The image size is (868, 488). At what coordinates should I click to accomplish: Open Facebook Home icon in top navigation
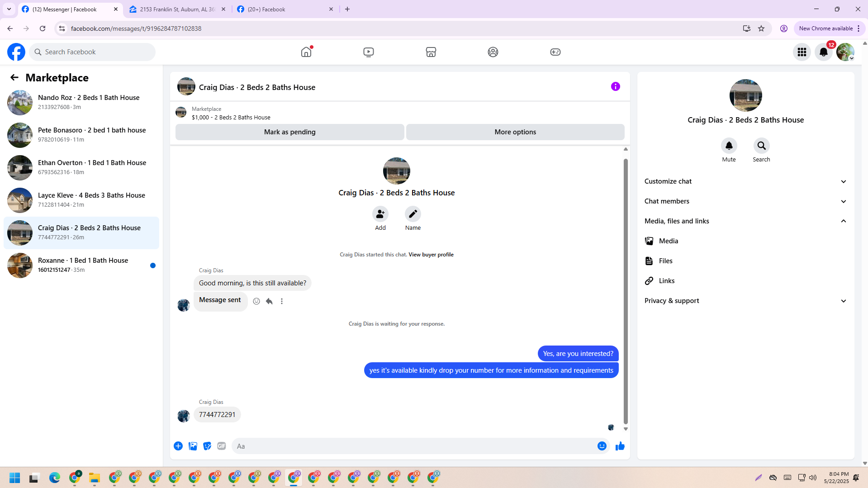306,52
